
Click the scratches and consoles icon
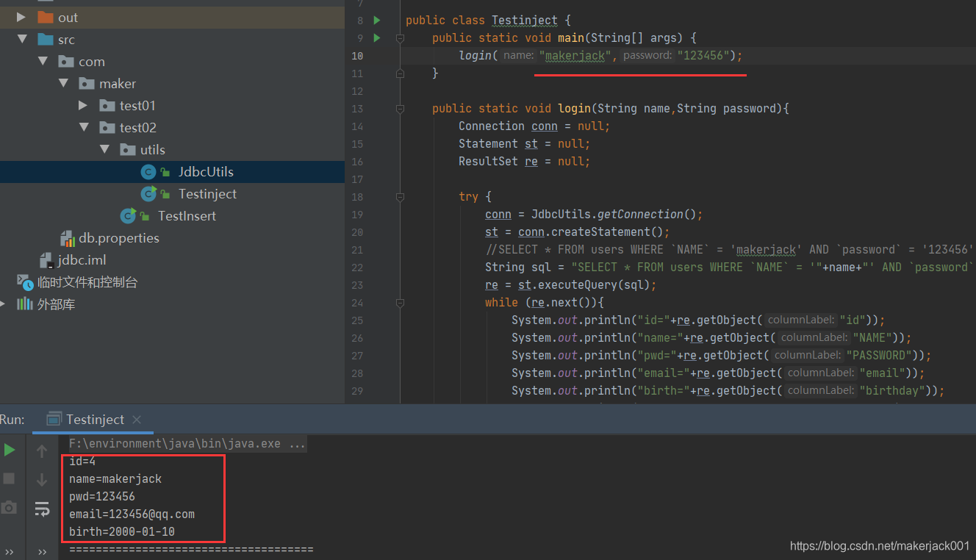point(25,281)
